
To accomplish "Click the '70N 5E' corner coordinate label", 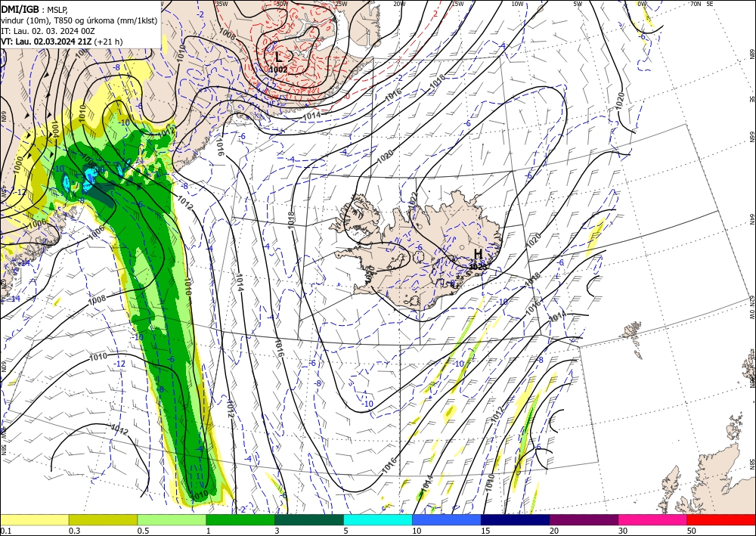I will [x=702, y=4].
